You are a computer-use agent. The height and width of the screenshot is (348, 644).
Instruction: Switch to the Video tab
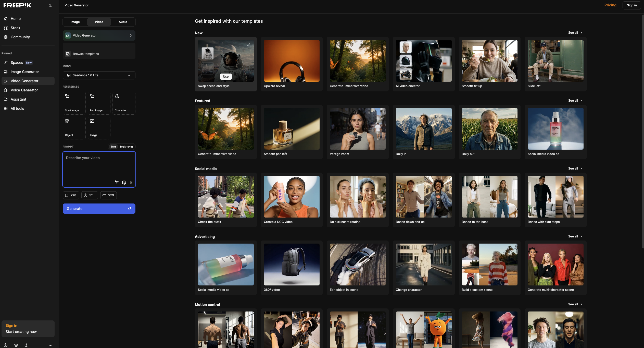coord(99,22)
